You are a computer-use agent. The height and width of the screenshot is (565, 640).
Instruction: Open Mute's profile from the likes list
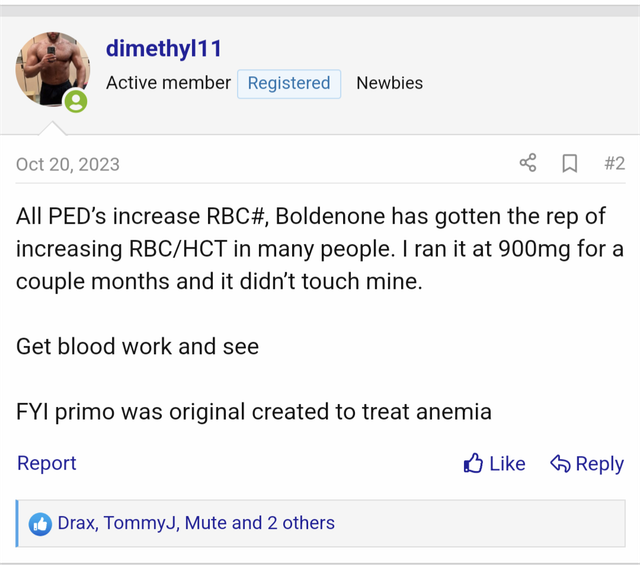205,523
